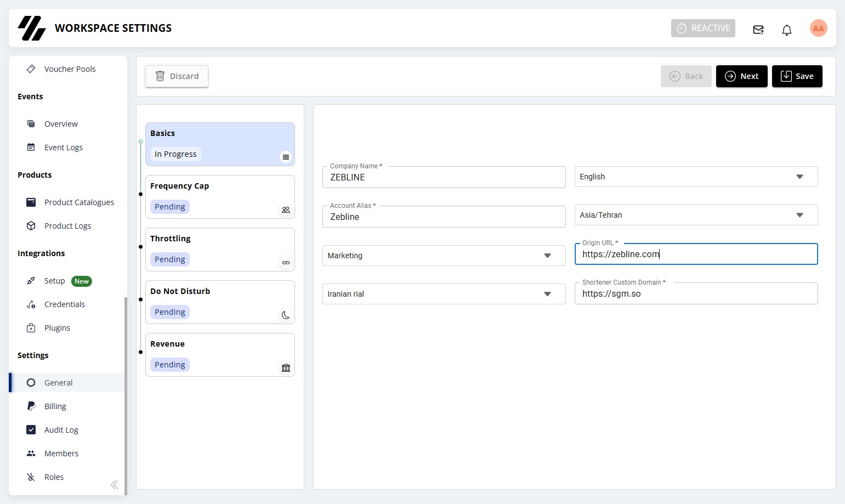
Task: Click the Audit Log checkmark icon
Action: [31, 430]
